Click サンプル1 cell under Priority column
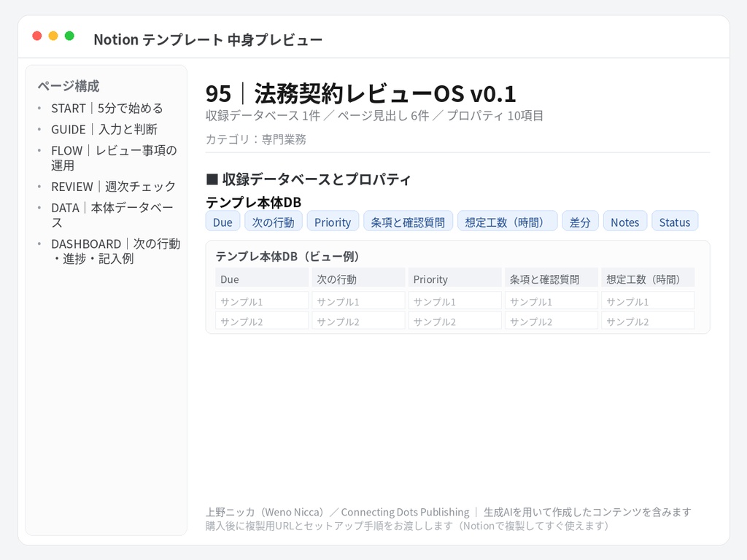This screenshot has width=747, height=560. [454, 301]
